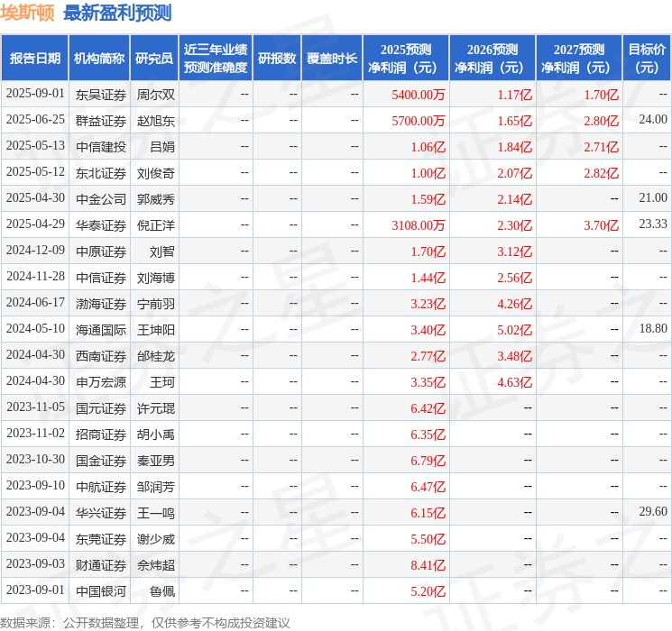Click the 埃斯顿 stock name title
The image size is (672, 631).
coord(27,14)
